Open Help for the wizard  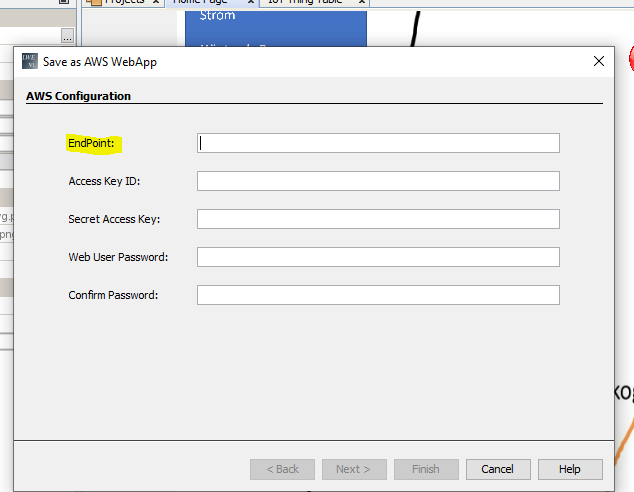coord(570,469)
